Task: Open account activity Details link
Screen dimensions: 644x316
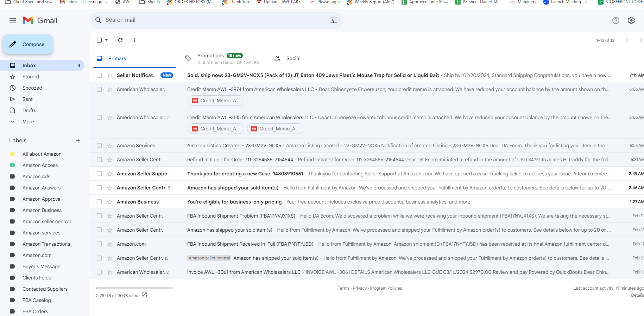Action: coord(637,295)
